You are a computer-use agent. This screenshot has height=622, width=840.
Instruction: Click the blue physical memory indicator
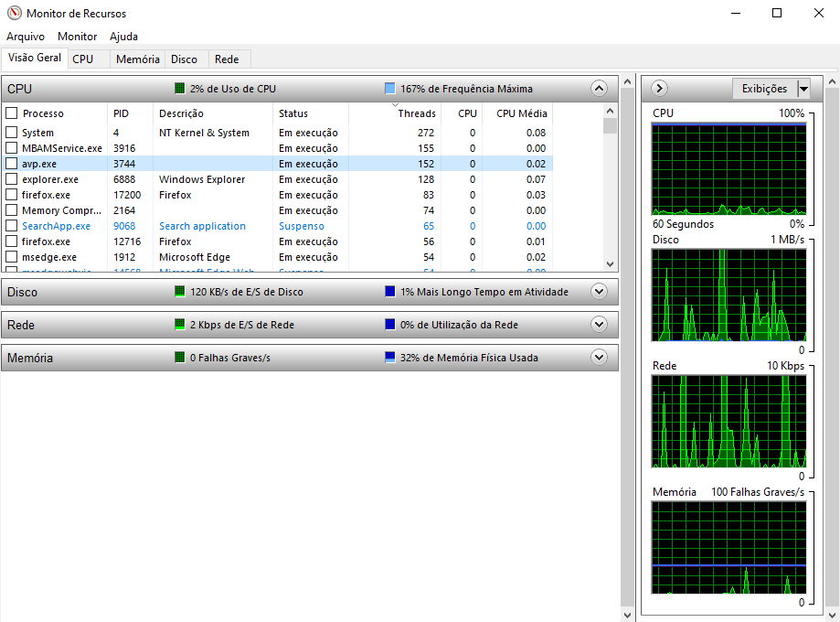tap(390, 358)
